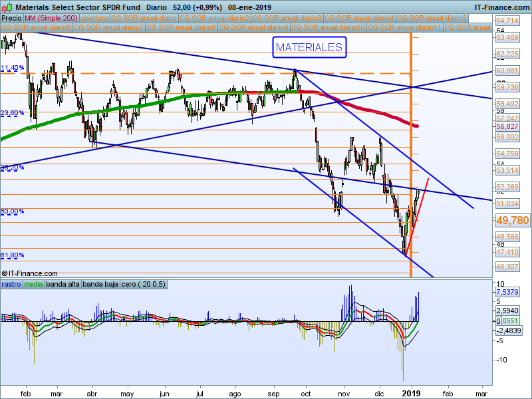532x399 pixels.
Task: Select the media indicator label
Action: click(x=33, y=284)
